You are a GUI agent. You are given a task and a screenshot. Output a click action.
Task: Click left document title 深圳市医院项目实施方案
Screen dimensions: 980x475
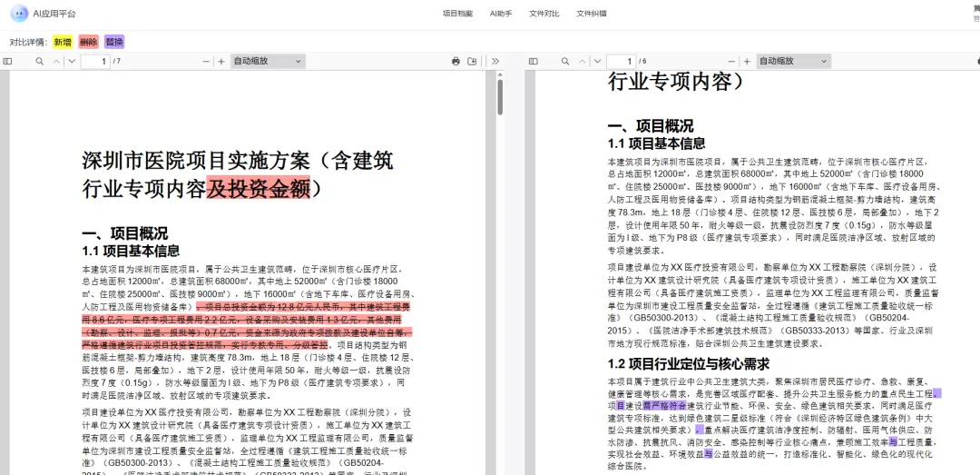[x=196, y=161]
